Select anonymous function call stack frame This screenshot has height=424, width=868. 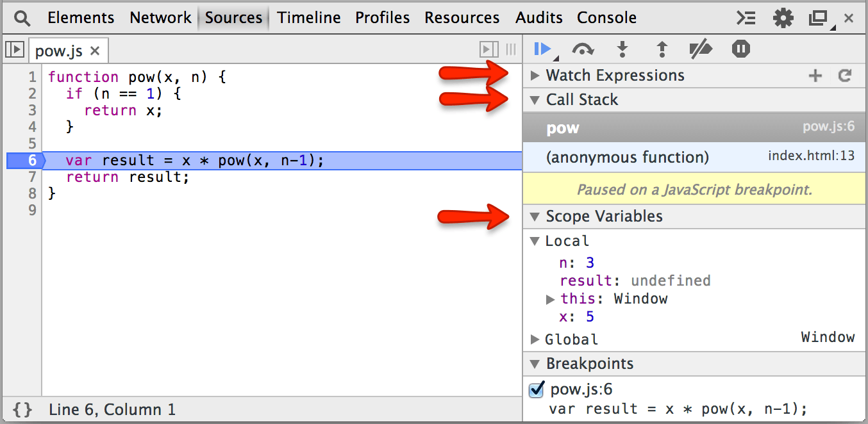tap(627, 158)
